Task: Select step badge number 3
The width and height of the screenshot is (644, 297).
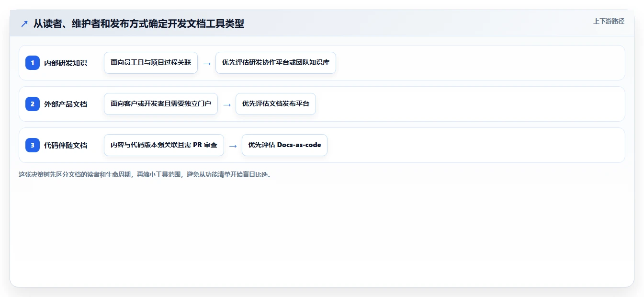Action: pyautogui.click(x=33, y=145)
